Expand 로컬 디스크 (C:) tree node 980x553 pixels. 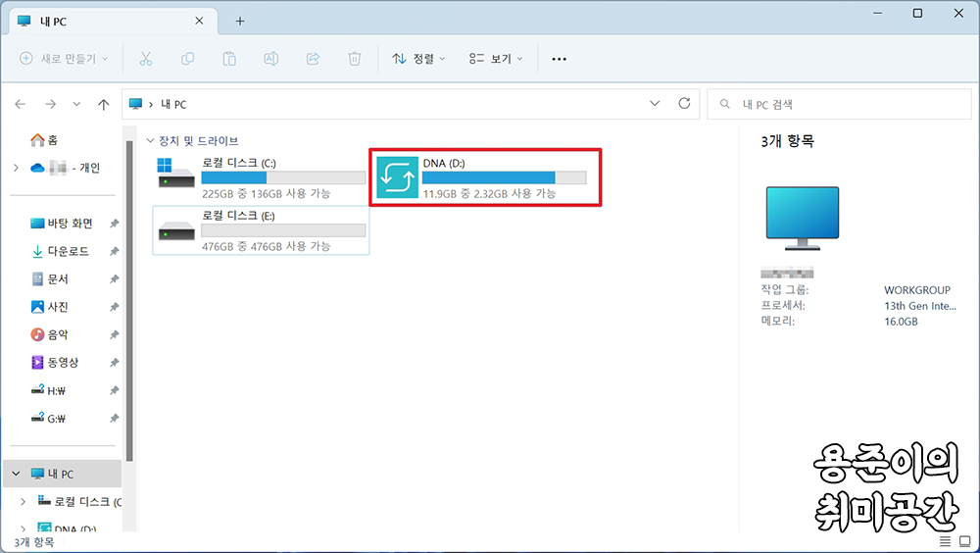pyautogui.click(x=24, y=501)
